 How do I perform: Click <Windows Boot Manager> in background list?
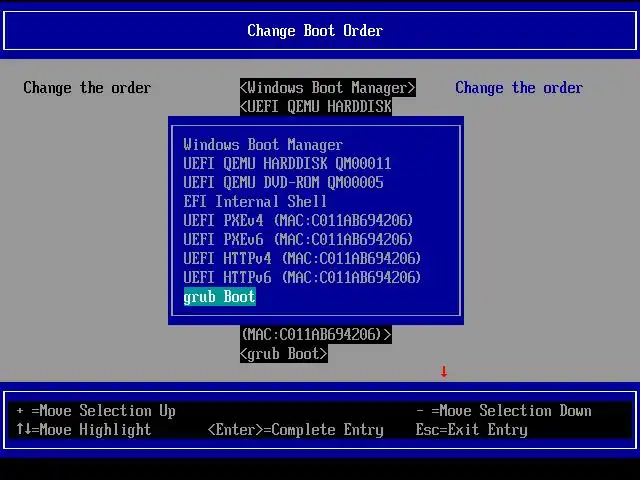click(x=328, y=88)
